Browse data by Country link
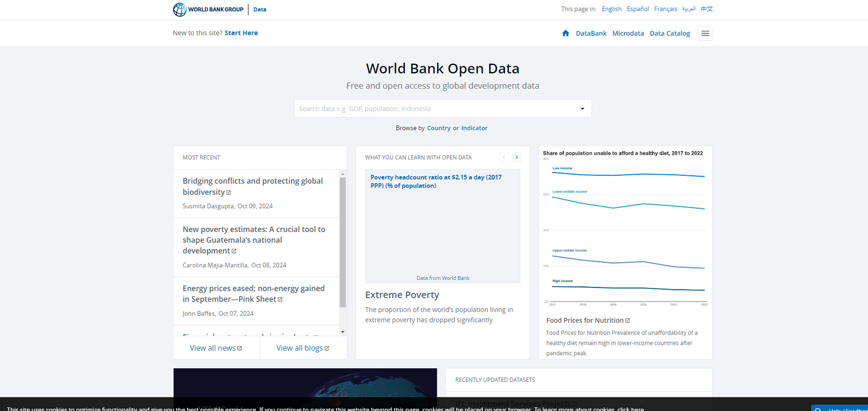Image resolution: width=868 pixels, height=411 pixels. 438,128
